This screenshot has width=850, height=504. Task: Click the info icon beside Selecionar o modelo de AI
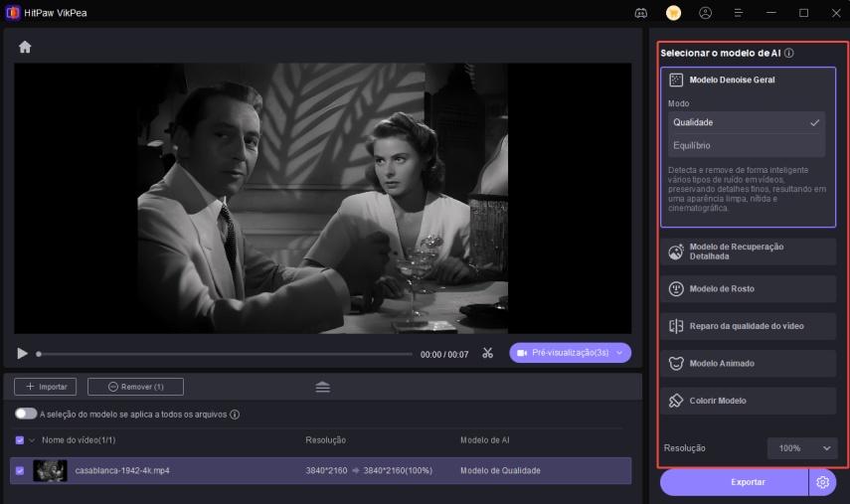point(789,53)
